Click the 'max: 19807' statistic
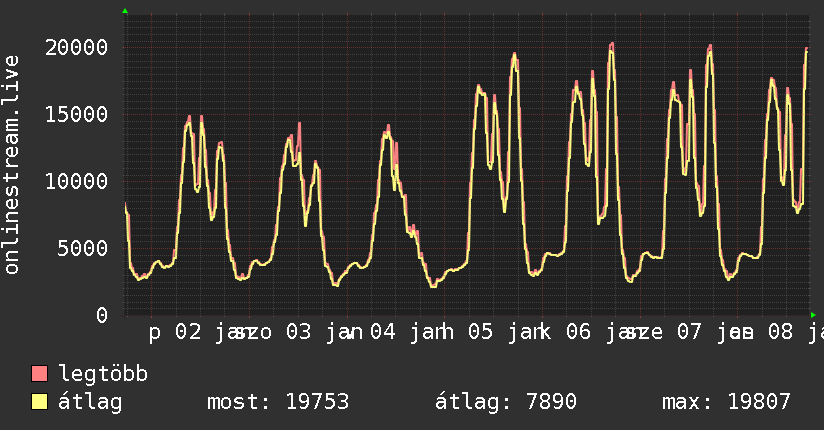This screenshot has width=824, height=430. [x=726, y=402]
